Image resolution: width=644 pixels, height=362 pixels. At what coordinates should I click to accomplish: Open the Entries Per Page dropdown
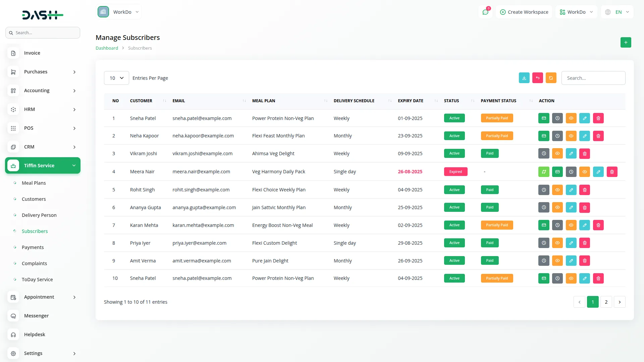[x=116, y=78]
